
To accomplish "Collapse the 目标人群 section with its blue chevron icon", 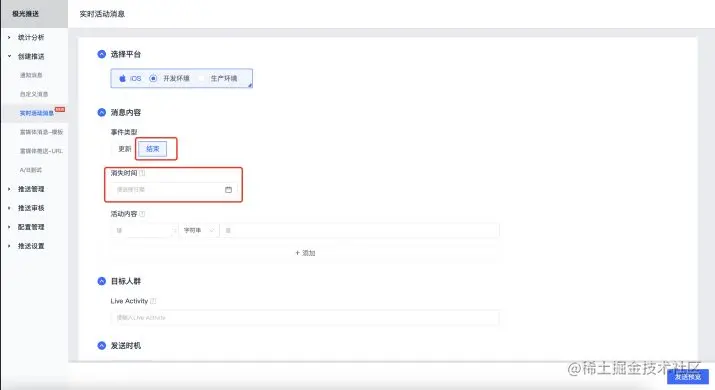I will [102, 281].
